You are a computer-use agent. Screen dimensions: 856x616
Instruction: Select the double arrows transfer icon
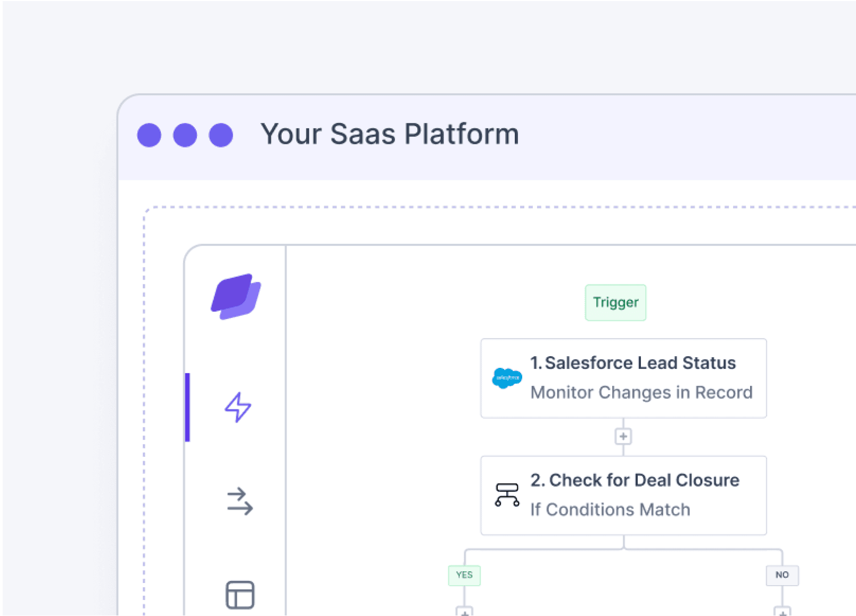(x=240, y=502)
